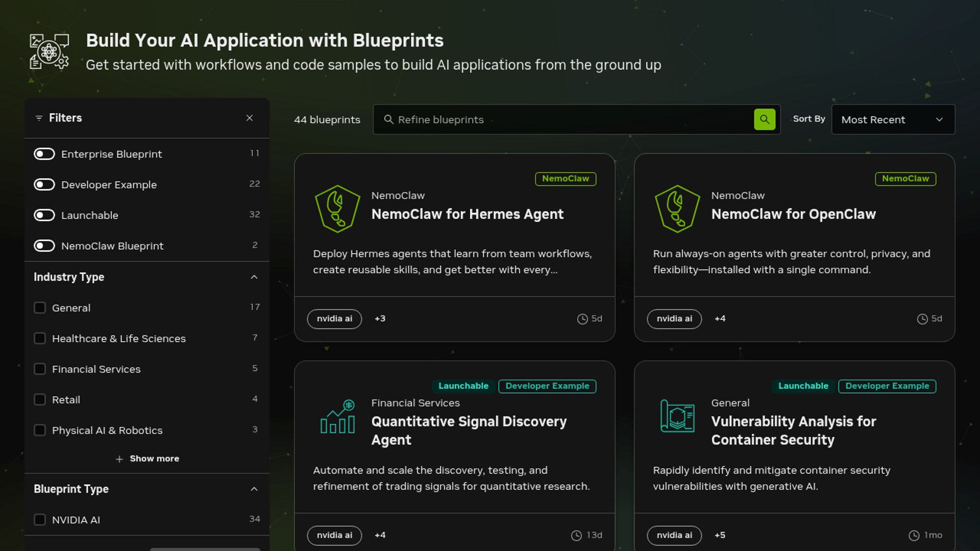This screenshot has height=551, width=980.
Task: Check the Healthcare & Life Sciences checkbox
Action: coord(40,338)
